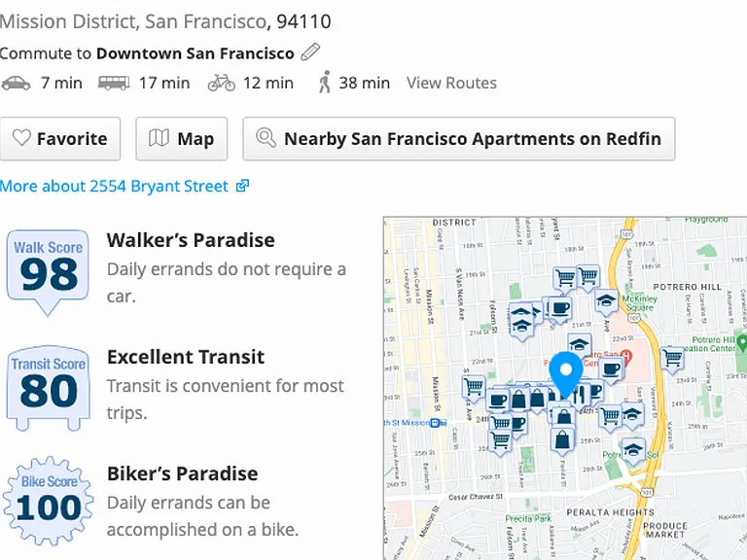Image resolution: width=747 pixels, height=560 pixels.
Task: Open the Map button
Action: coord(182,139)
